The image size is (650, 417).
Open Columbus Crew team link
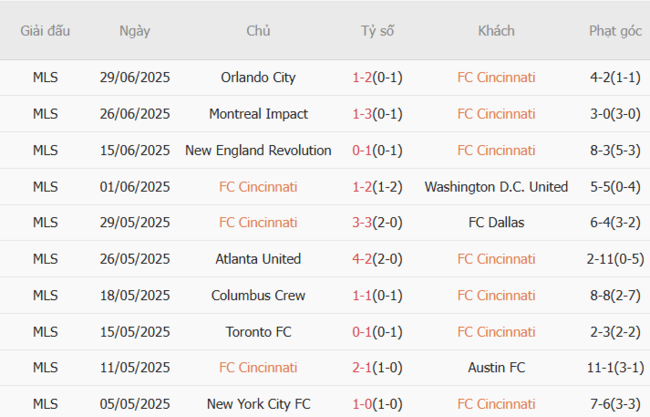pyautogui.click(x=258, y=295)
